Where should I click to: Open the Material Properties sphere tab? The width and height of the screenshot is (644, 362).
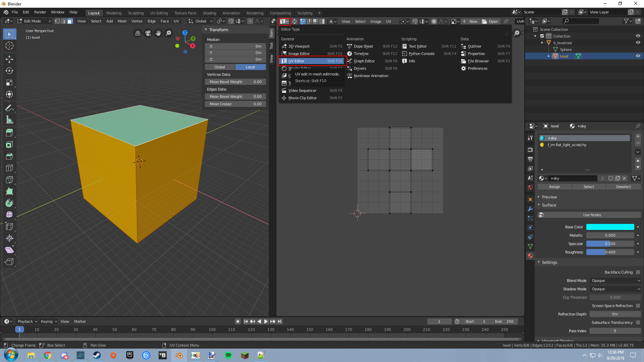tap(530, 256)
